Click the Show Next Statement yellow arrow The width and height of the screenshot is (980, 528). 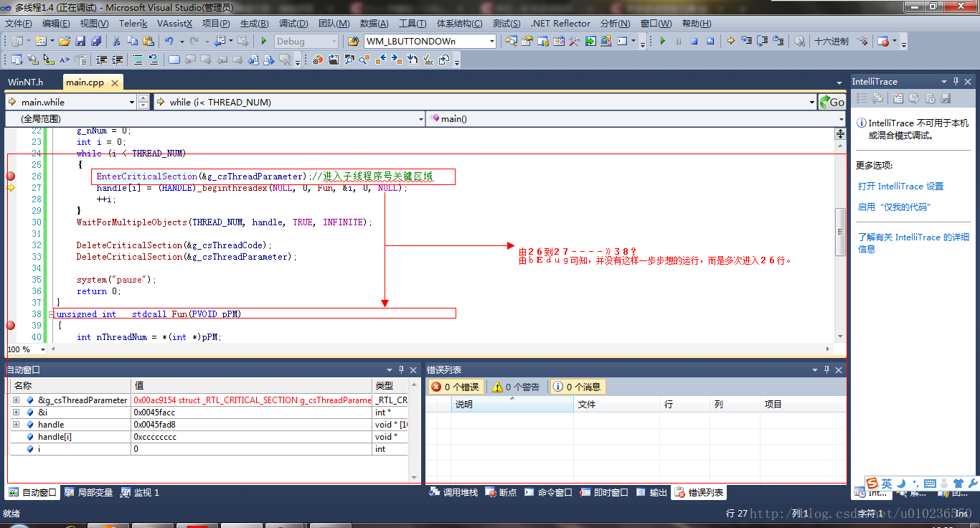(730, 42)
